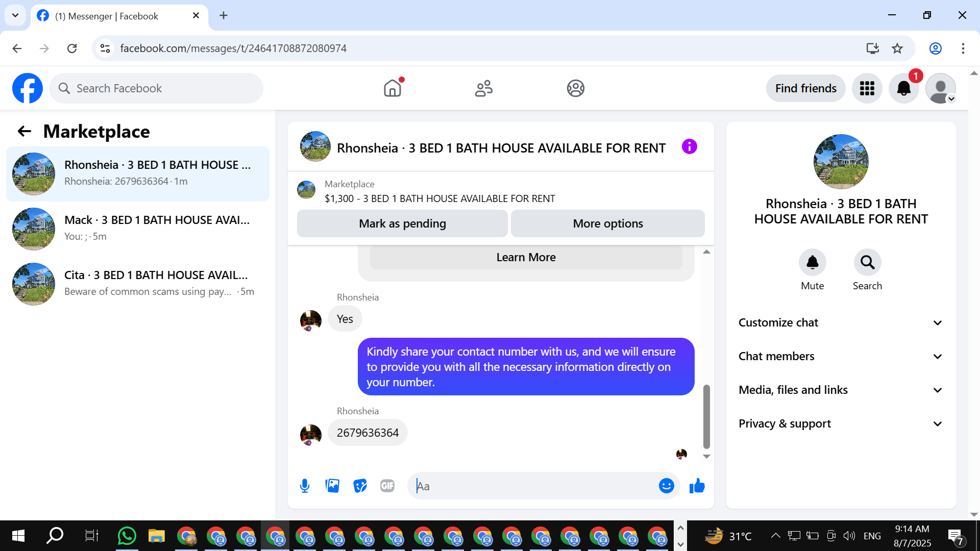Open the Friends tab
This screenshot has height=551, width=980.
(483, 88)
